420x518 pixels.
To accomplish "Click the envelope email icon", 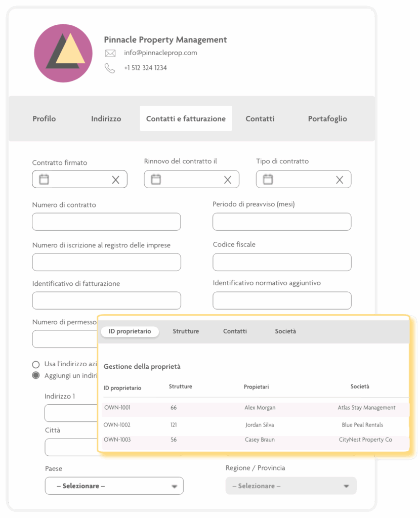I will pos(110,53).
